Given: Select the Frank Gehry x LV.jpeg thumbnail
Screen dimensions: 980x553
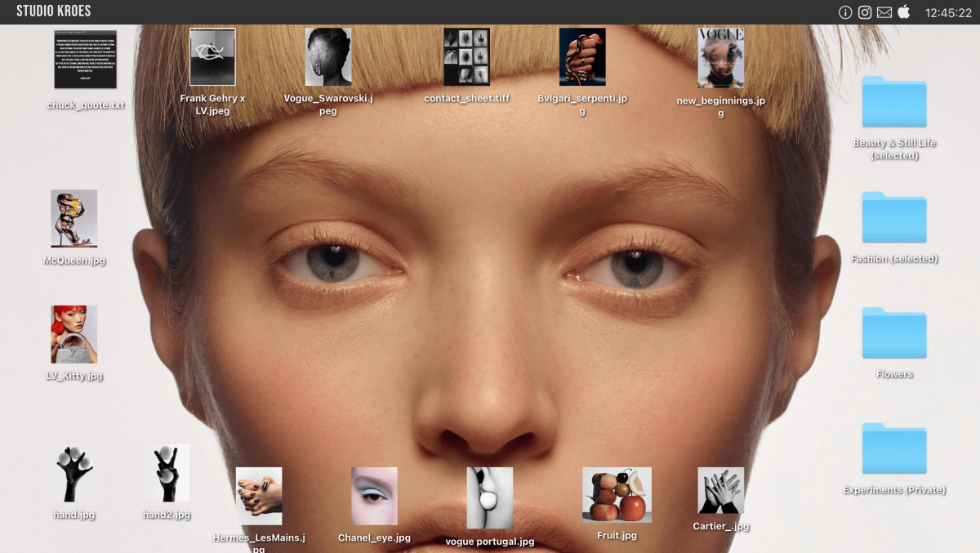Looking at the screenshot, I should (212, 57).
